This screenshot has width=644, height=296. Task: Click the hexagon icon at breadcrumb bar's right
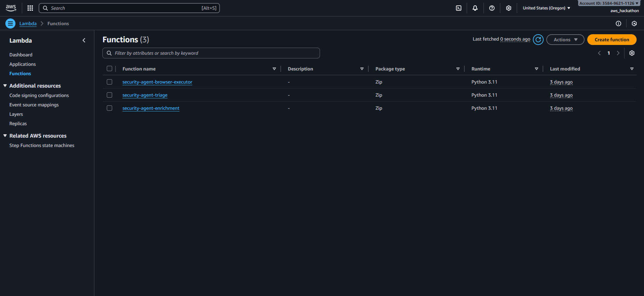click(x=634, y=23)
